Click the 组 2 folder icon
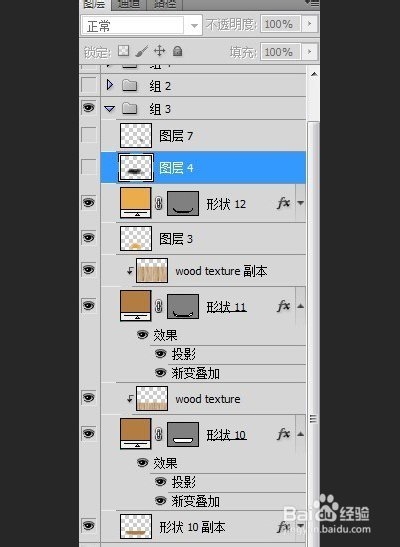The image size is (400, 547). coord(129,85)
